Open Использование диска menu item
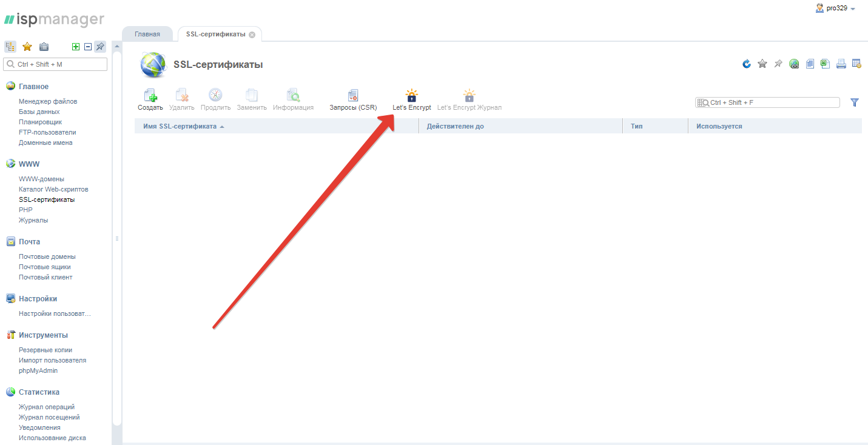Viewport: 868px width, 445px height. click(x=52, y=438)
